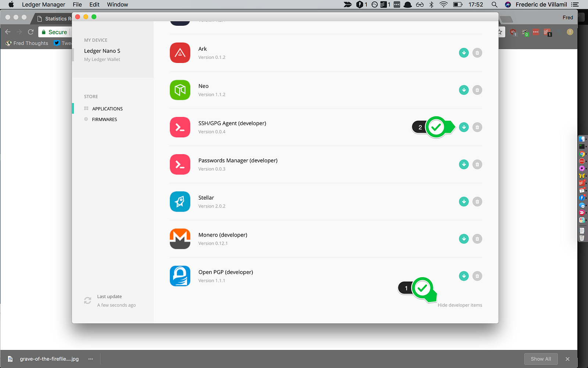
Task: Refresh the last update sync icon
Action: pyautogui.click(x=87, y=301)
